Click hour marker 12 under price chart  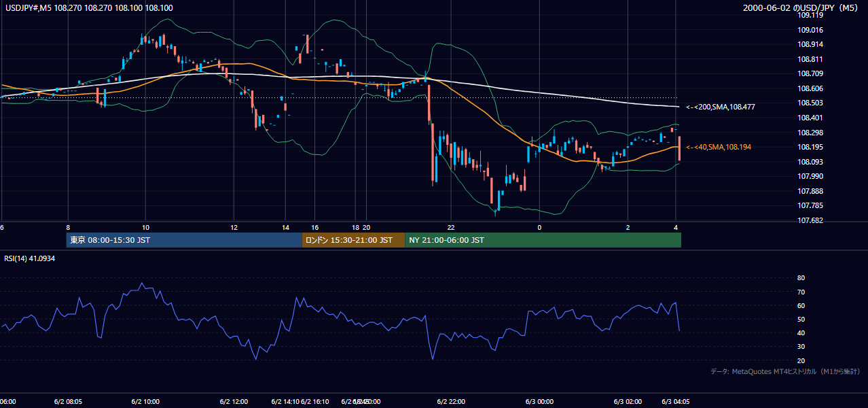point(234,227)
